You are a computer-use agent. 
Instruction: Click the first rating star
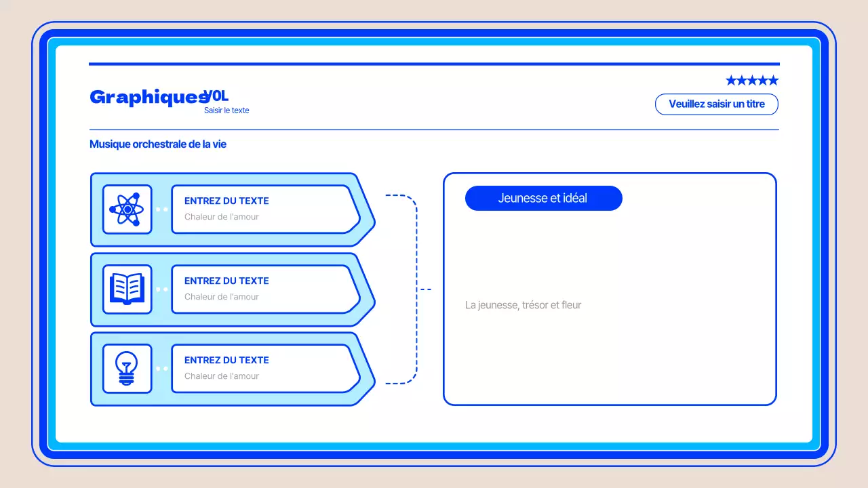(731, 79)
